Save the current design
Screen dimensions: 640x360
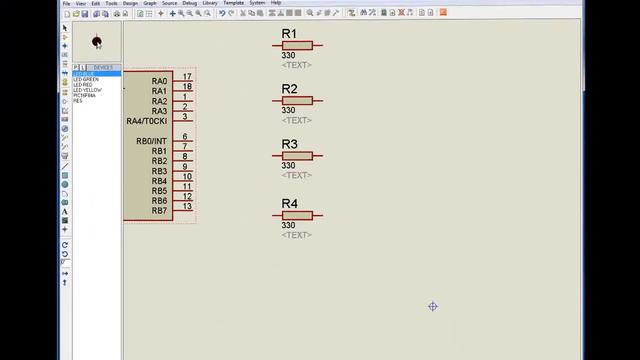(x=85, y=14)
